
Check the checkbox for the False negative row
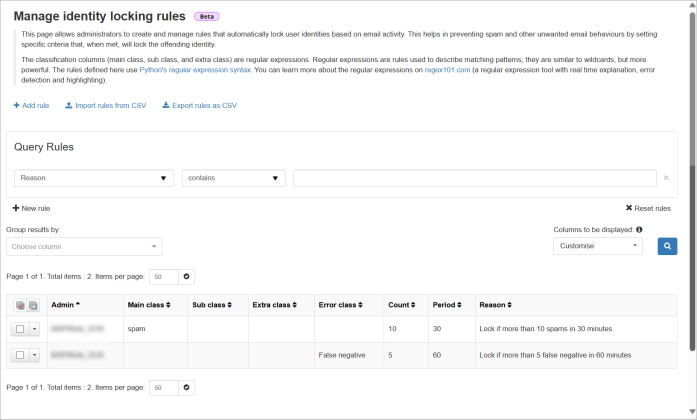click(x=20, y=355)
